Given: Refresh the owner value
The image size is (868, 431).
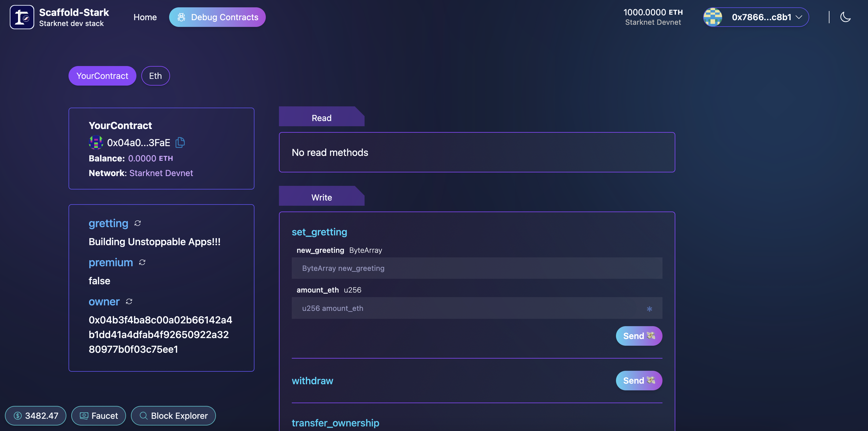Looking at the screenshot, I should pyautogui.click(x=129, y=301).
